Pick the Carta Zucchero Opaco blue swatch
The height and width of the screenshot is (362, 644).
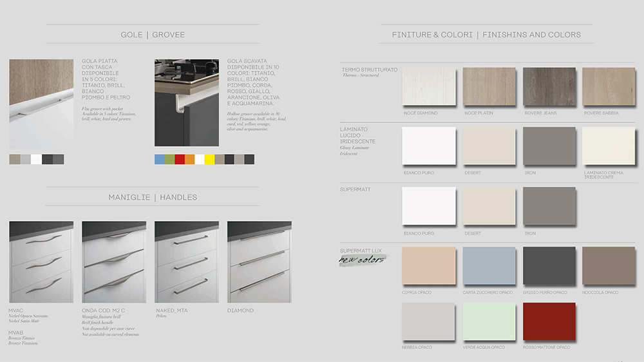click(x=489, y=265)
